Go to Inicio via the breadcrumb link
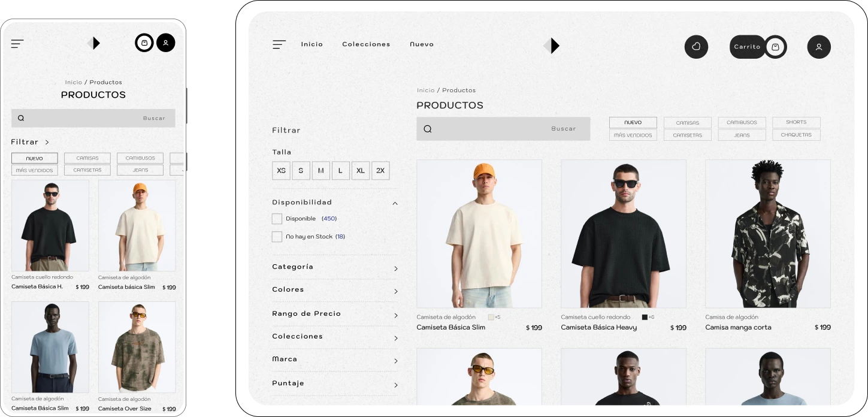The image size is (868, 417). 426,90
